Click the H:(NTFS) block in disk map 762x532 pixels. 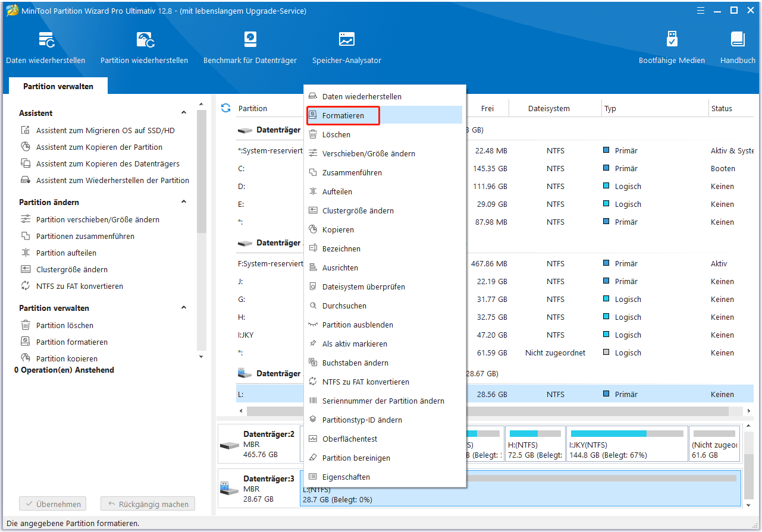[535, 444]
